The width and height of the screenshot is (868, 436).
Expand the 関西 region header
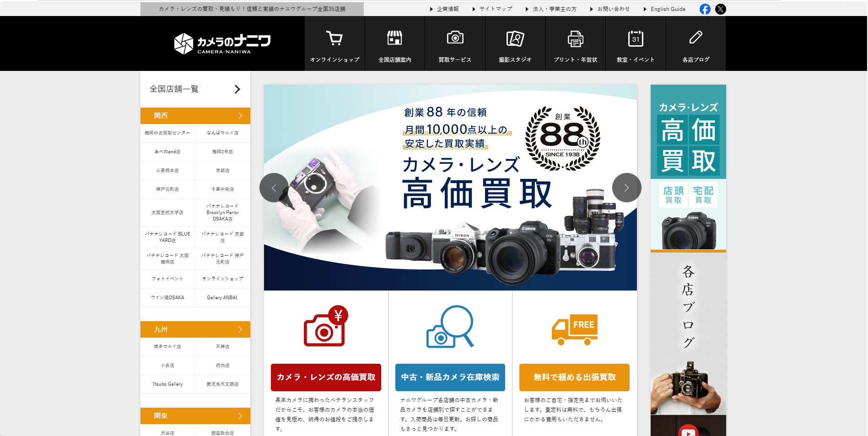(195, 116)
